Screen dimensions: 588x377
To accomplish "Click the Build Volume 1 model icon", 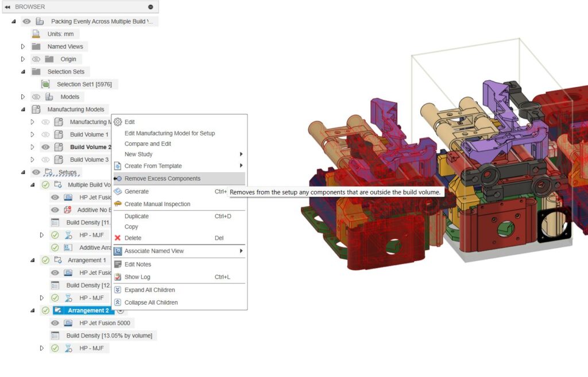I will click(59, 134).
